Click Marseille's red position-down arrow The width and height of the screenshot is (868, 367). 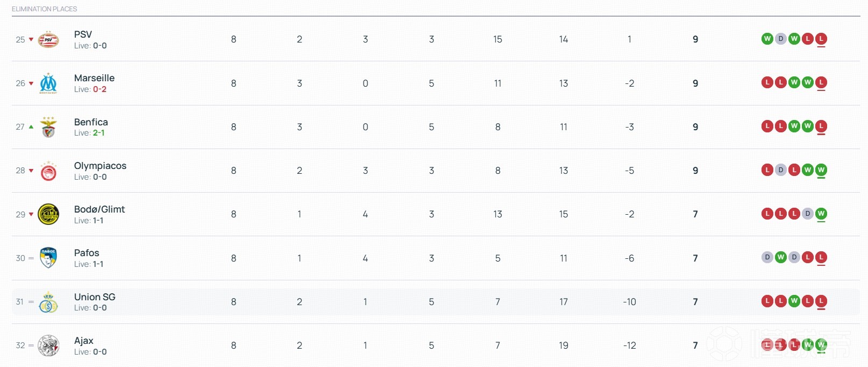[31, 83]
